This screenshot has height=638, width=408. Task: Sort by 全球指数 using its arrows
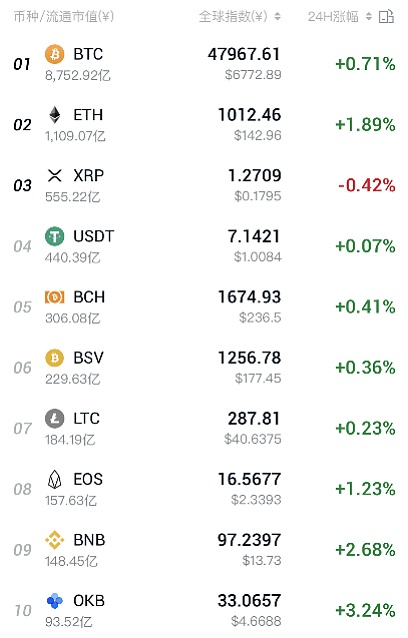point(277,17)
